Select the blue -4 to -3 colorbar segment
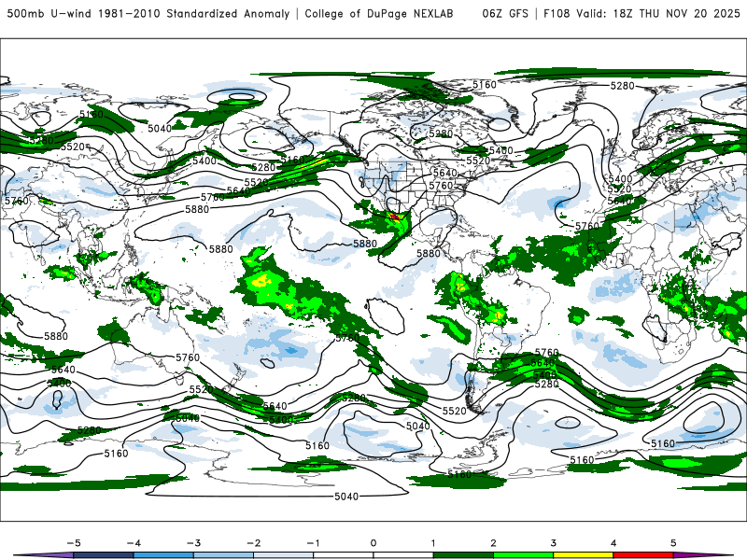Image resolution: width=747 pixels, height=560 pixels. coord(163,555)
